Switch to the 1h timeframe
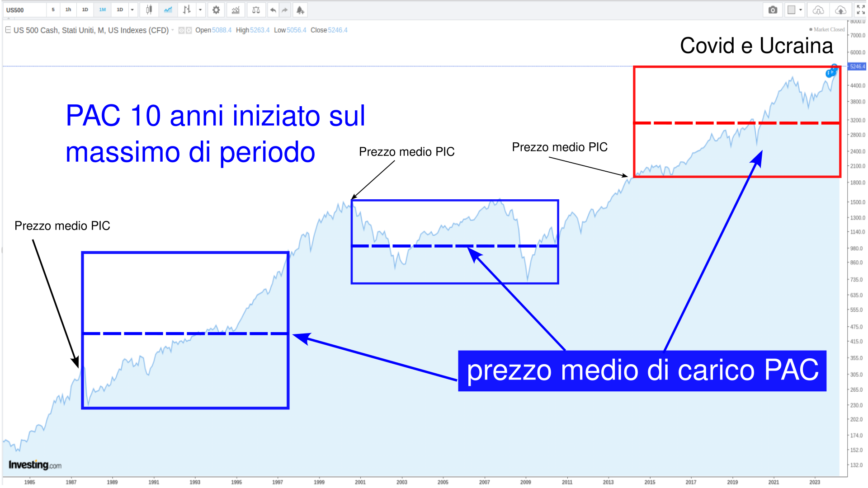868x488 pixels. pos(68,9)
